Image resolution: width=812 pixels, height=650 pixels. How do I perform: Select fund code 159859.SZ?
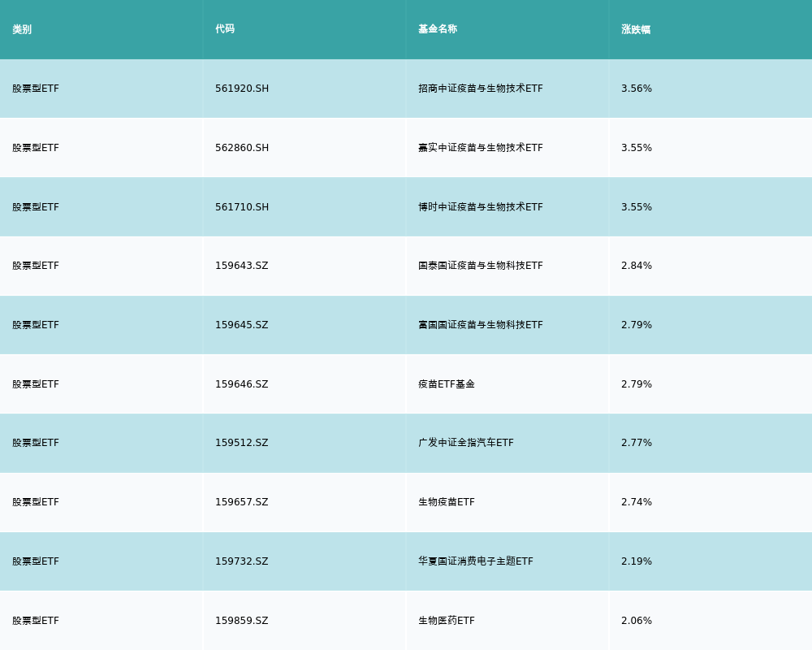[x=242, y=621]
